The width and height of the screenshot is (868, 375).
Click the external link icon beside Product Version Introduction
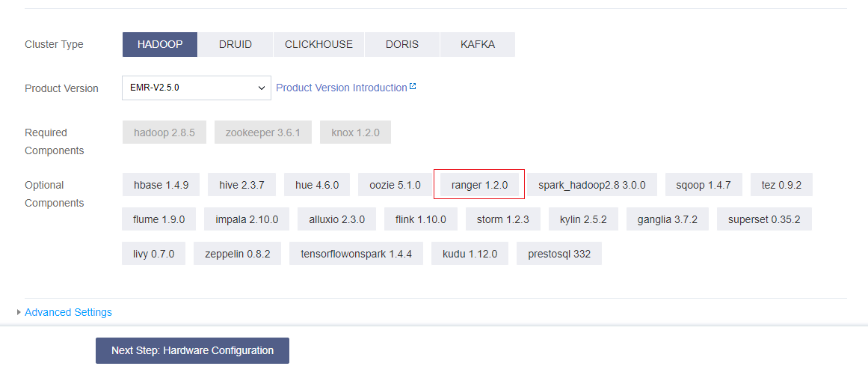point(413,86)
